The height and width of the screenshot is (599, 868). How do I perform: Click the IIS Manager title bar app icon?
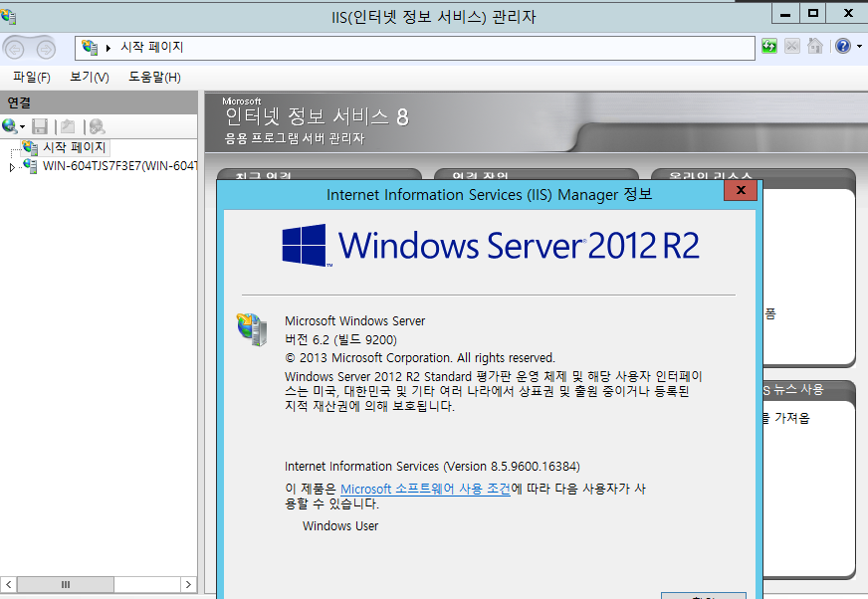click(8, 16)
